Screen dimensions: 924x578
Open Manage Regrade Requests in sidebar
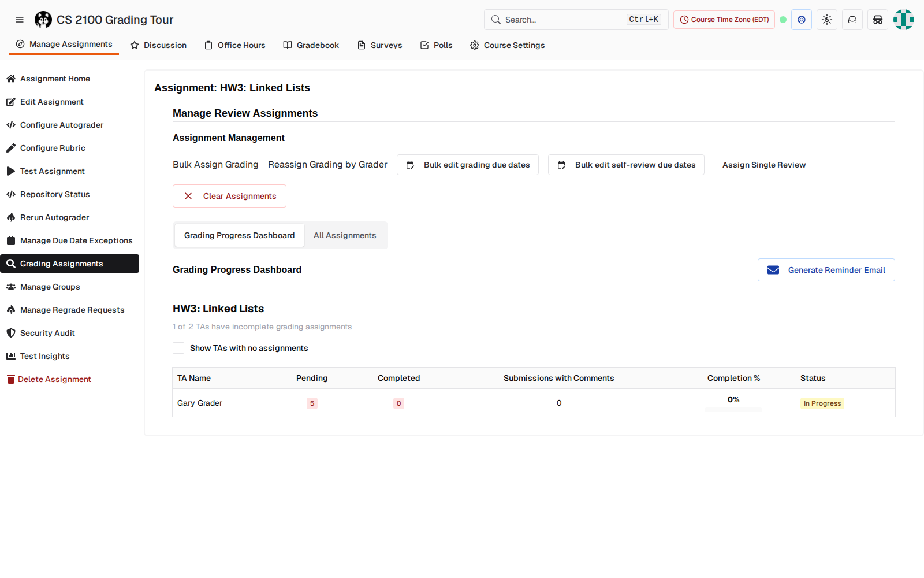tap(69, 310)
